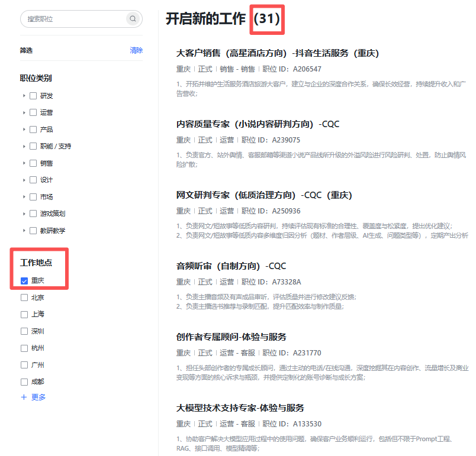This screenshot has height=456, width=476.
Task: Click the 开启新的工作 page heading
Action: coord(205,19)
